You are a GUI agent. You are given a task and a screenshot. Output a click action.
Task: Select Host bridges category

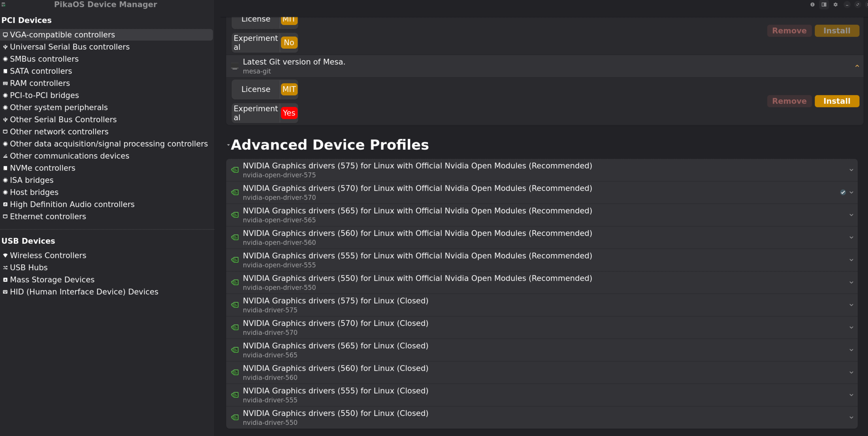[106, 192]
